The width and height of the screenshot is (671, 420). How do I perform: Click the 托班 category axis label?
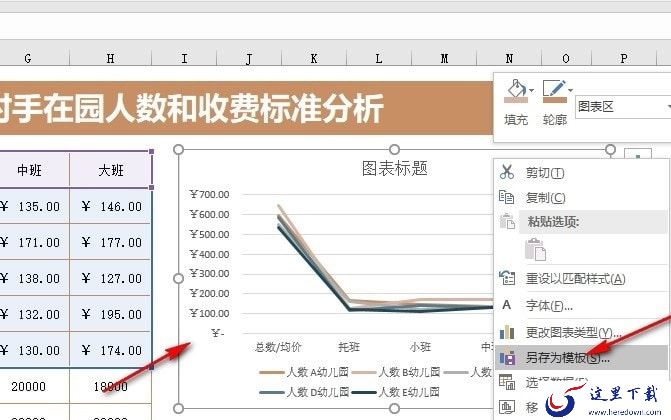349,346
